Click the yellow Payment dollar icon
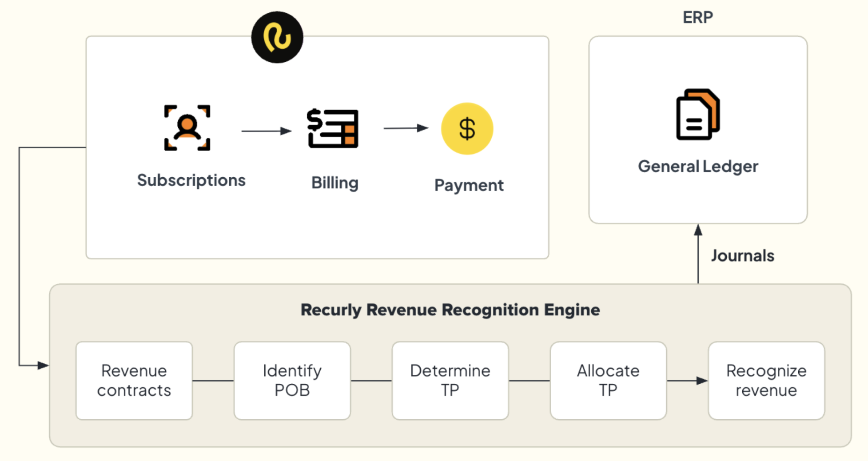This screenshot has height=461, width=868. coord(467,129)
